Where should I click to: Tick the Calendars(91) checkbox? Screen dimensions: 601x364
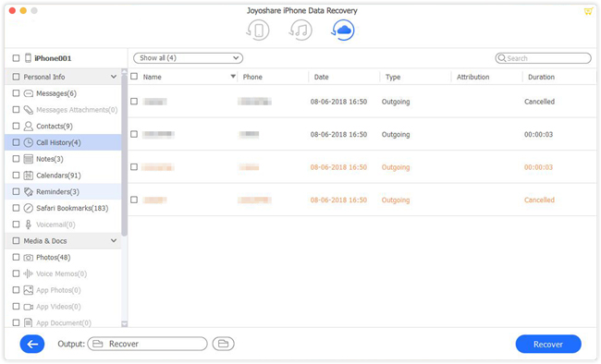coord(16,176)
